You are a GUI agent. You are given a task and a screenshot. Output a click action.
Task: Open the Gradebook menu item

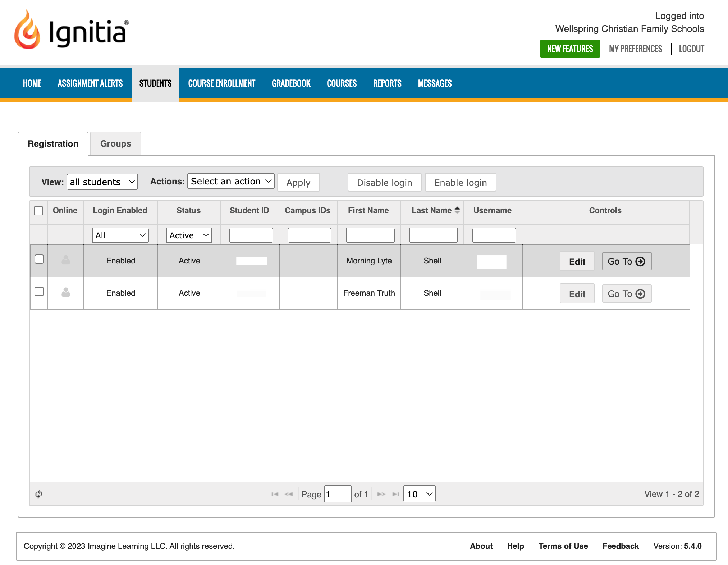(291, 83)
